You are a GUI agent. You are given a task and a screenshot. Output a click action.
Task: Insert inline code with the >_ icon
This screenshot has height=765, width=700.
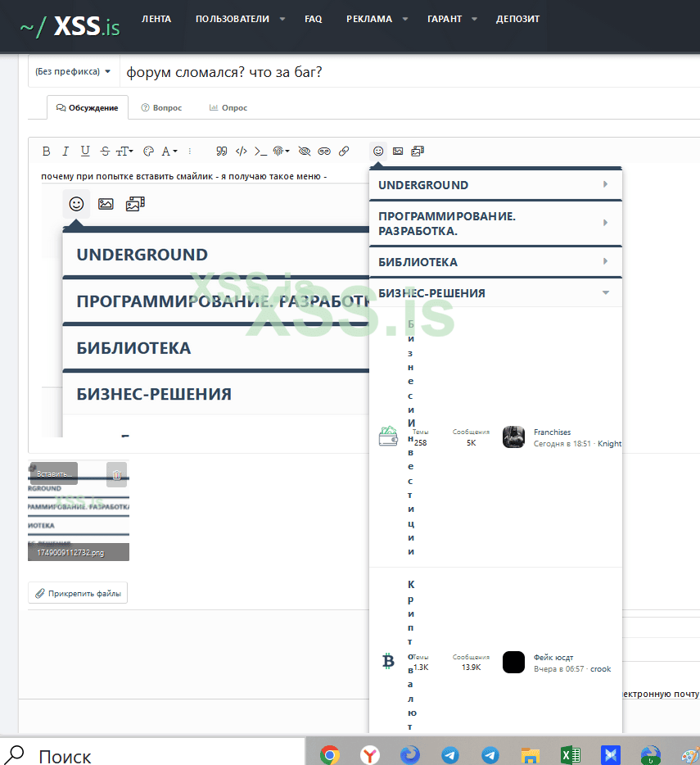pos(260,152)
